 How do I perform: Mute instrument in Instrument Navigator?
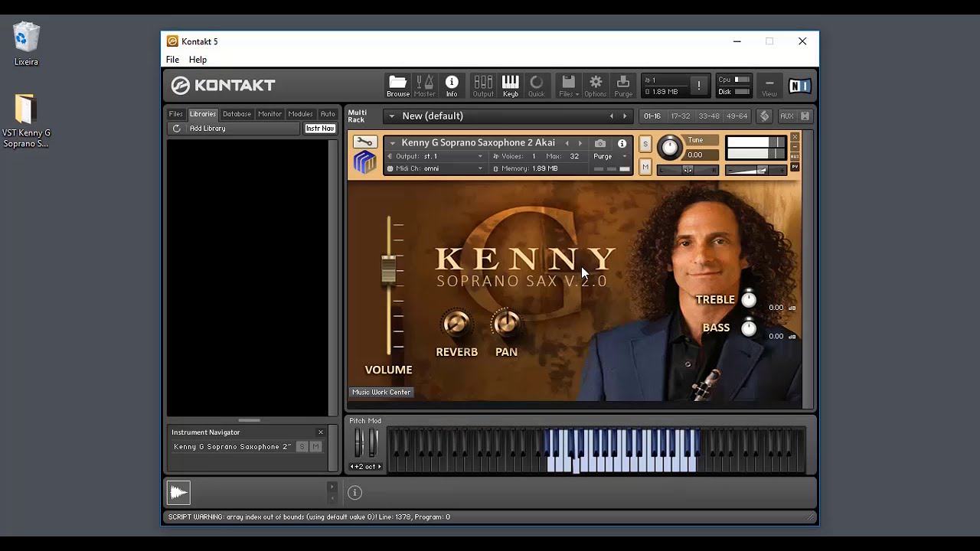[315, 447]
